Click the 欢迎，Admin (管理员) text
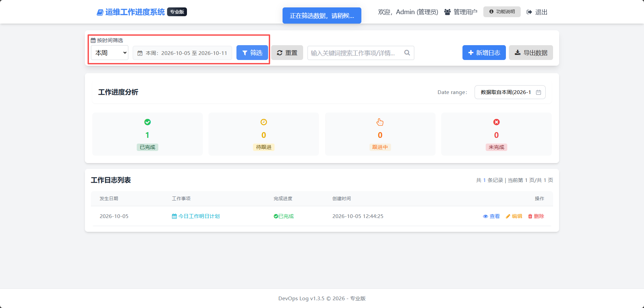Image resolution: width=644 pixels, height=308 pixels. tap(408, 12)
